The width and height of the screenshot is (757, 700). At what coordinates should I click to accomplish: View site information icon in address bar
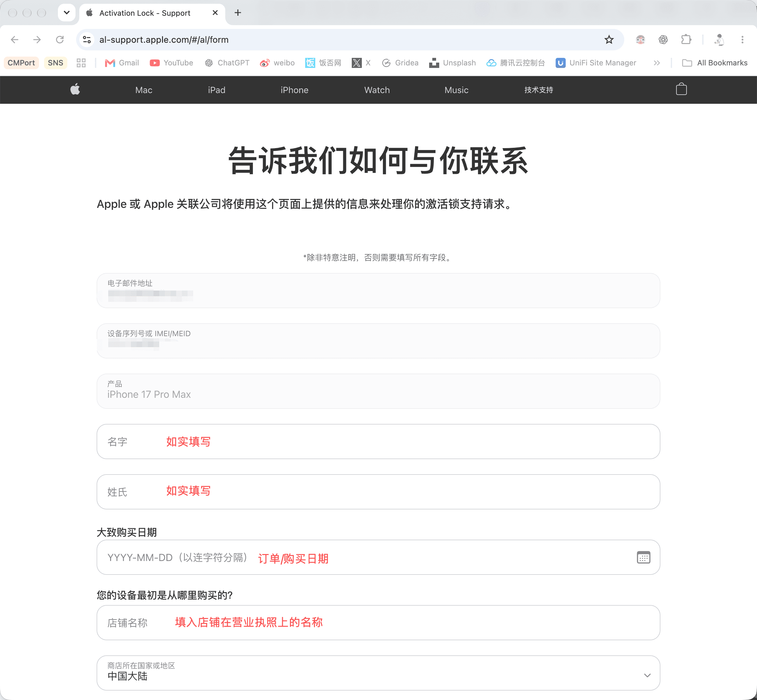point(87,39)
